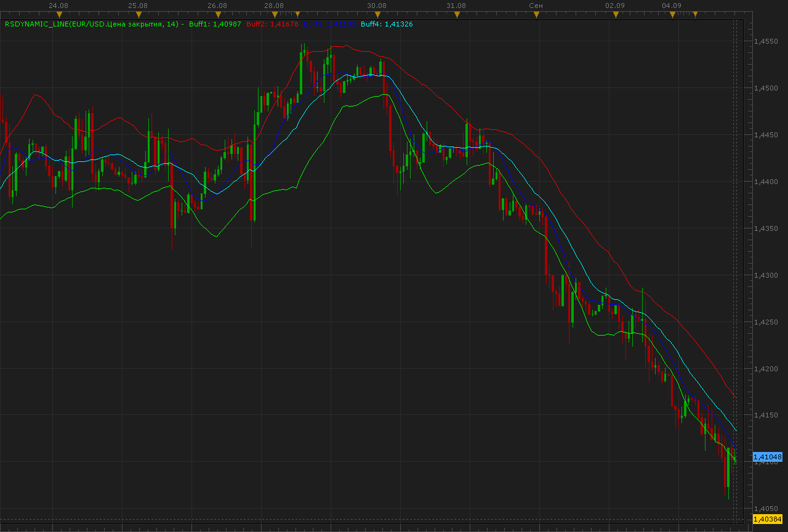Image resolution: width=788 pixels, height=532 pixels.
Task: Click the day marker triangle under 25.08
Action: [x=139, y=14]
